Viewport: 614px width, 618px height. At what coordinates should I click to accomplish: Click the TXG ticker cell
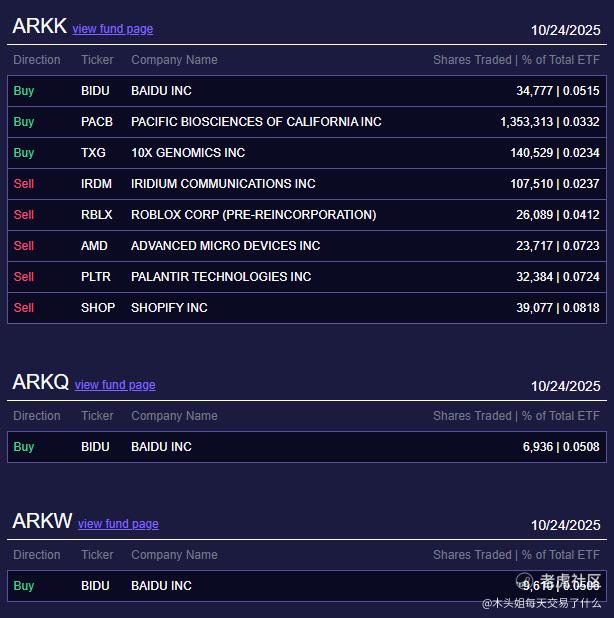pyautogui.click(x=93, y=153)
